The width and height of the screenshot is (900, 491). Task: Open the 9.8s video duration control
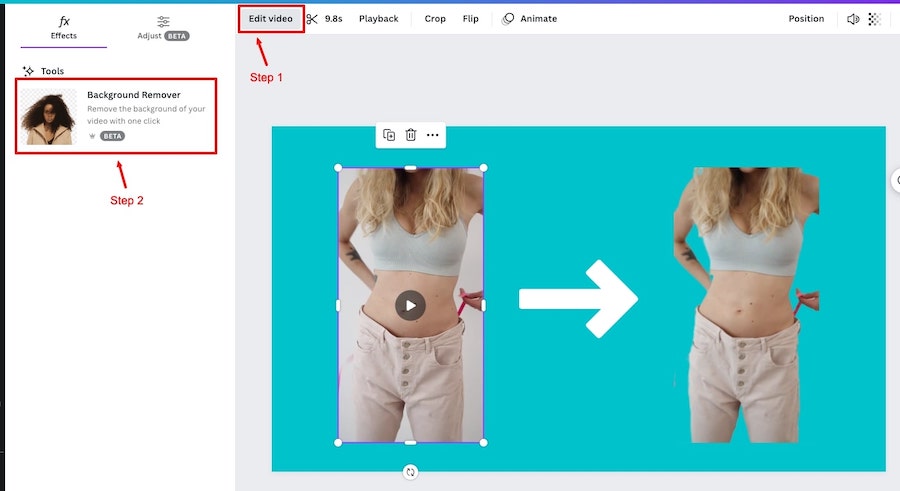click(333, 19)
